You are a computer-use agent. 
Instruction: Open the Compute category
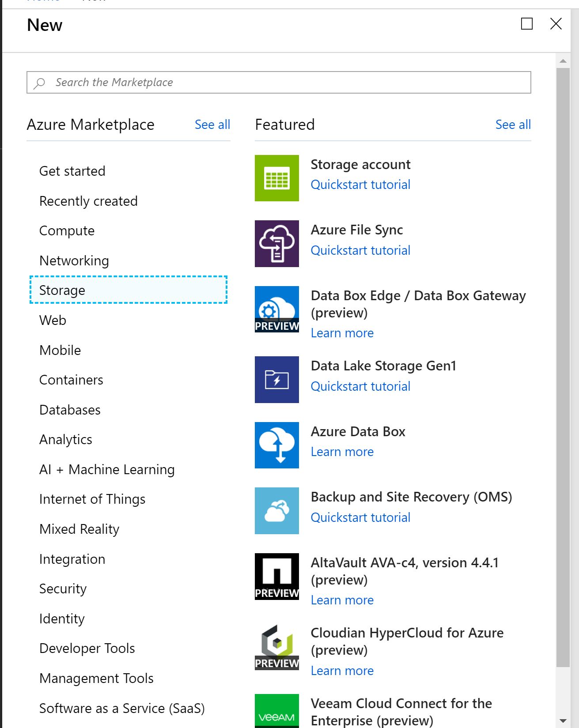[67, 231]
